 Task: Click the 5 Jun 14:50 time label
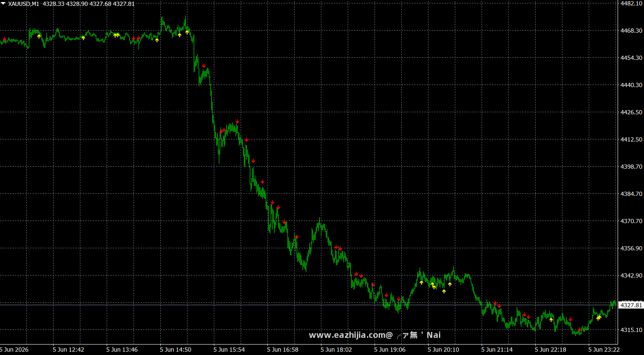coord(175,350)
